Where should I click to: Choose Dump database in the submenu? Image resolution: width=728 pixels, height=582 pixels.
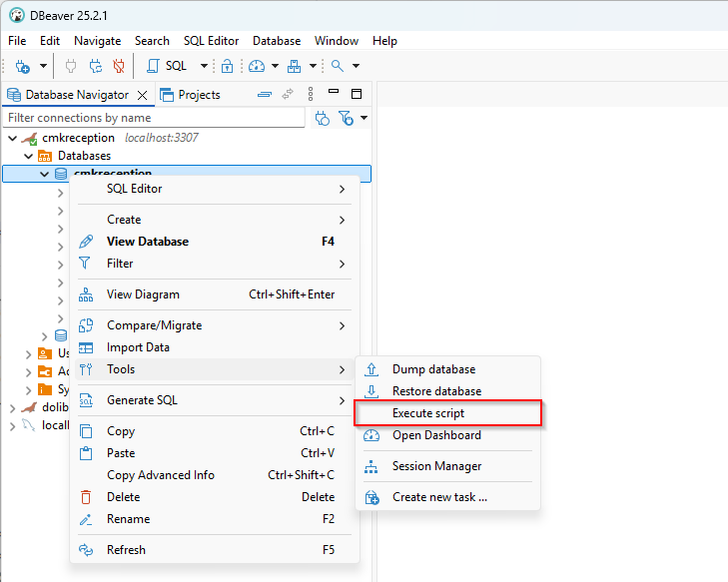[x=433, y=369]
